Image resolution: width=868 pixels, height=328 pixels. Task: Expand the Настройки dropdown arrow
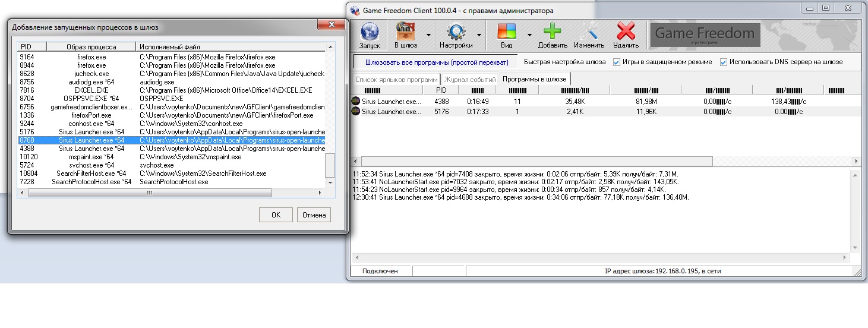479,35
